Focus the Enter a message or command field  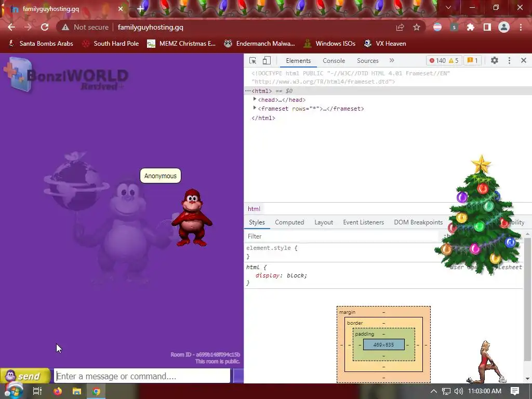(x=142, y=376)
